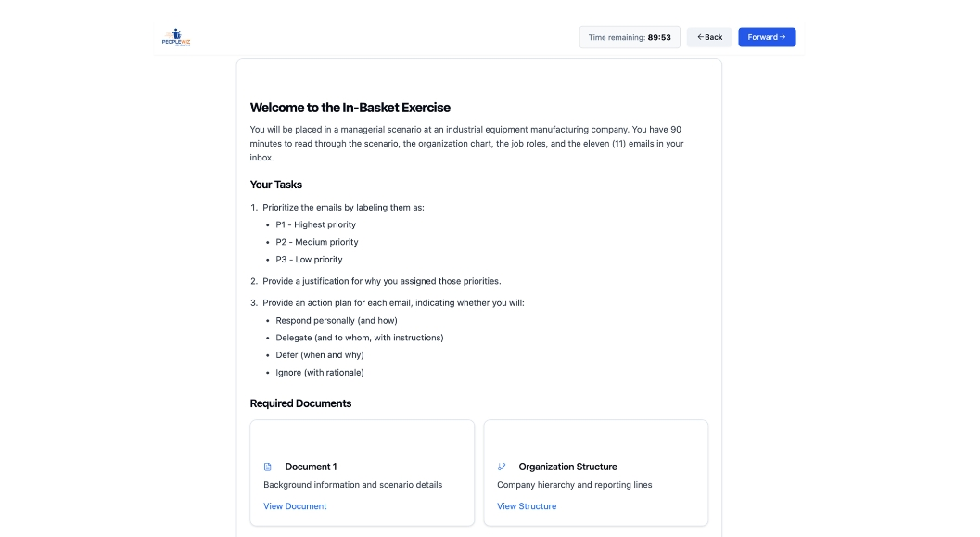This screenshot has width=980, height=537.
Task: Click 'Company hierarchy and reporting lines' description
Action: pos(574,485)
